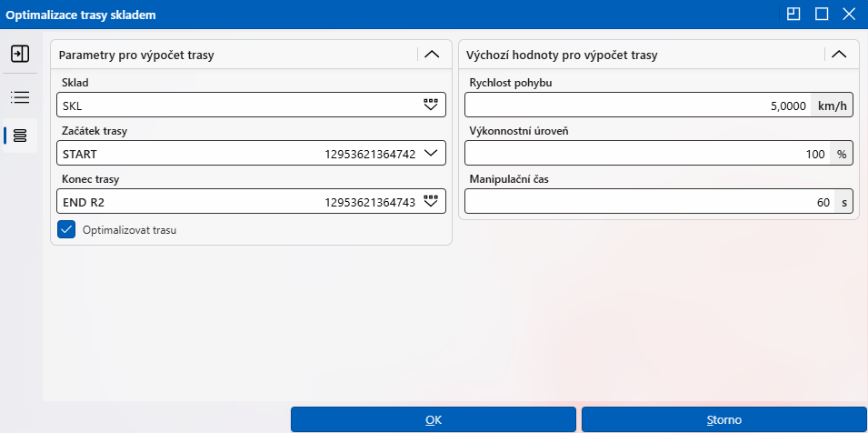Click the window layout icon in title bar
The height and width of the screenshot is (433, 868).
point(793,14)
